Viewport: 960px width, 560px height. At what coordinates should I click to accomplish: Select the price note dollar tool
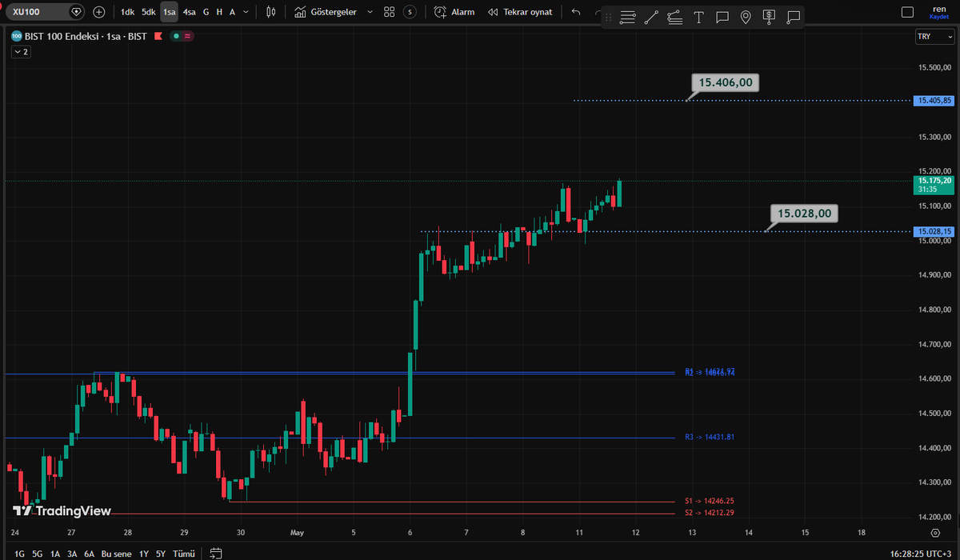(x=769, y=17)
